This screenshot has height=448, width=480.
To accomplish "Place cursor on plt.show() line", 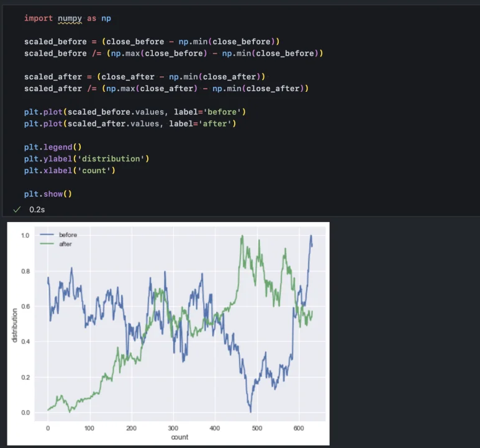I will [48, 194].
